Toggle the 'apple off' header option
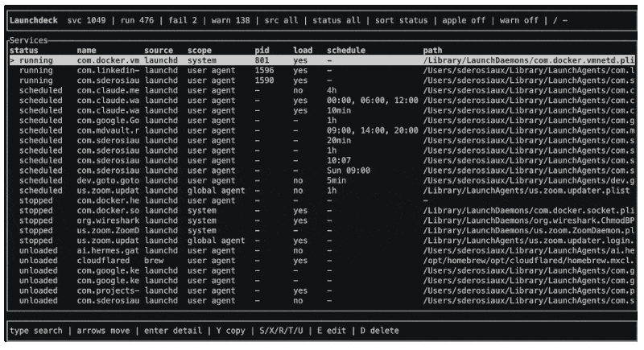The width and height of the screenshot is (644, 350). tap(464, 20)
